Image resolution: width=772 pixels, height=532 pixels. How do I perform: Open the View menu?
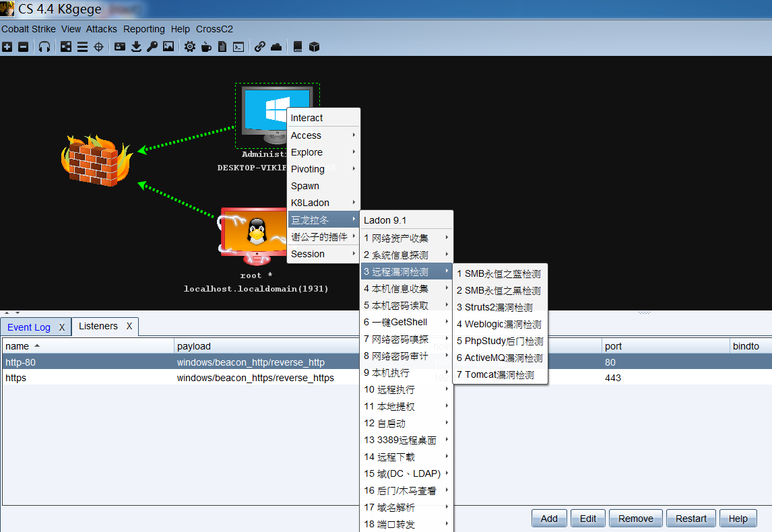point(71,29)
